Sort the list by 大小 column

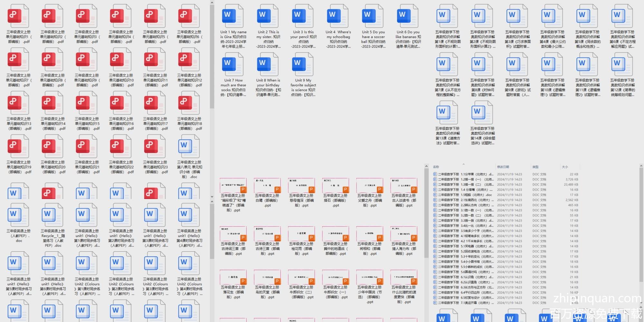pos(565,167)
